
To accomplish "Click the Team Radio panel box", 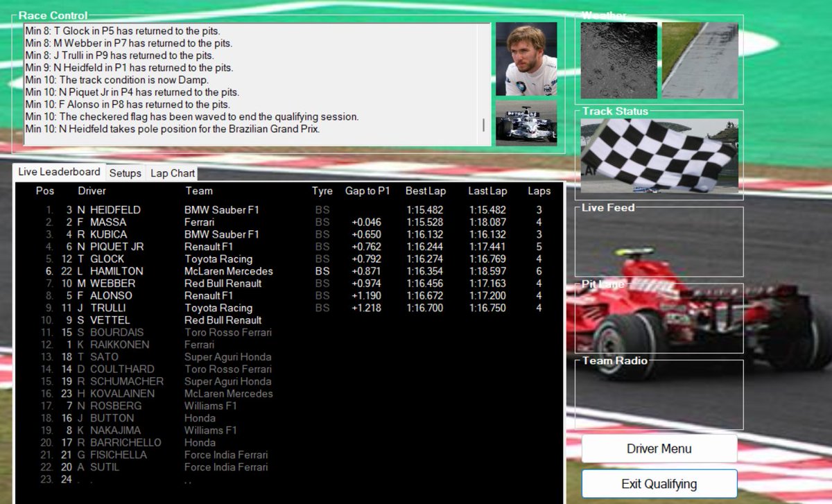I will point(659,394).
